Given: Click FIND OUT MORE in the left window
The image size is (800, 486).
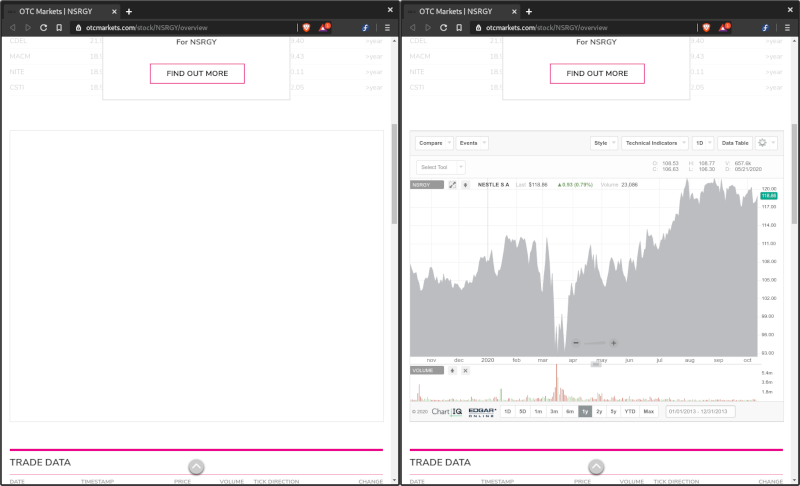Looking at the screenshot, I should tap(197, 73).
